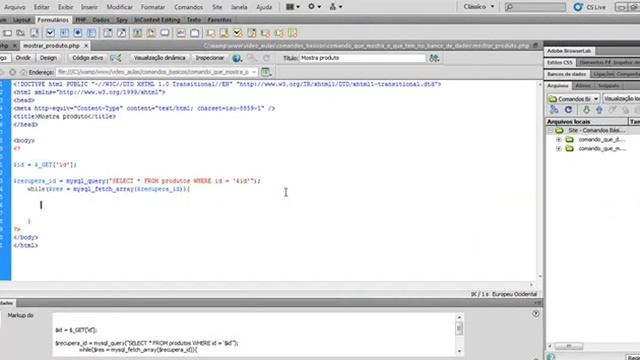Insert a Fieldset form element
Viewport: 640px width, 360px height.
click(x=195, y=33)
